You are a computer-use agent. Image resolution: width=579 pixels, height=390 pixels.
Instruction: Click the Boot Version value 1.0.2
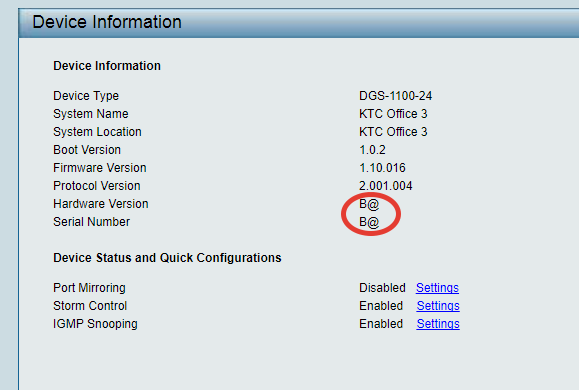[x=373, y=150]
